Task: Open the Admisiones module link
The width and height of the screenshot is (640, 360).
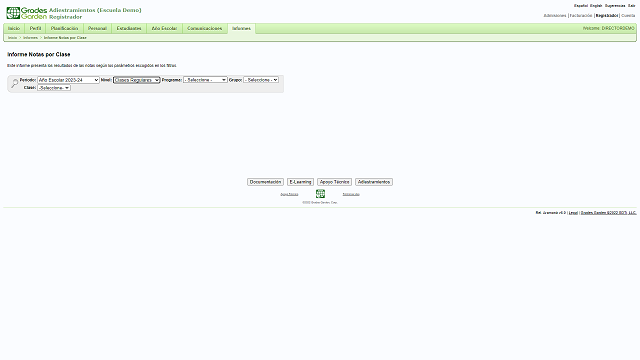Action: tap(555, 16)
